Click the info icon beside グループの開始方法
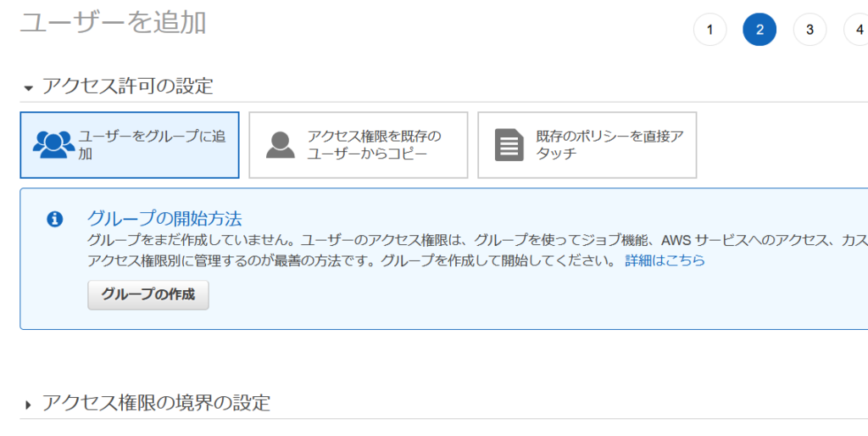The width and height of the screenshot is (868, 436). tap(54, 220)
